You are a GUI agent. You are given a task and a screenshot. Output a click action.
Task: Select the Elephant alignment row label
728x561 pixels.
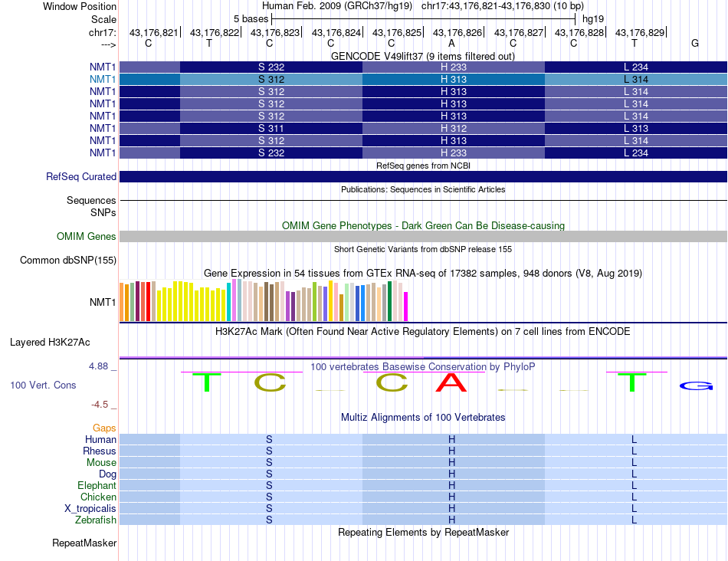point(97,485)
